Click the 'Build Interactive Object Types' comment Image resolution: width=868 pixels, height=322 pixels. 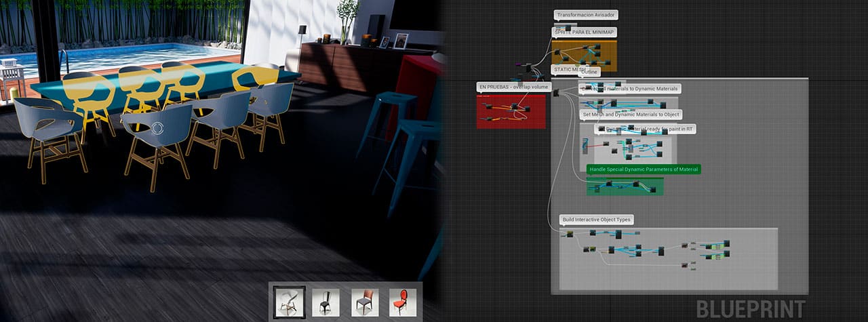click(597, 220)
